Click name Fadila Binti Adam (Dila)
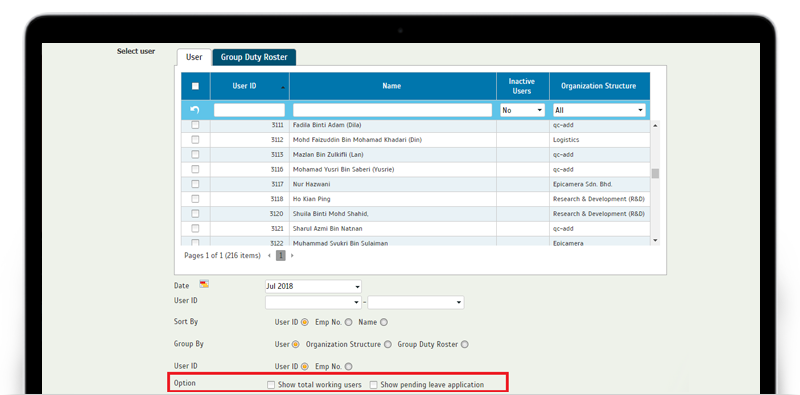 327,125
